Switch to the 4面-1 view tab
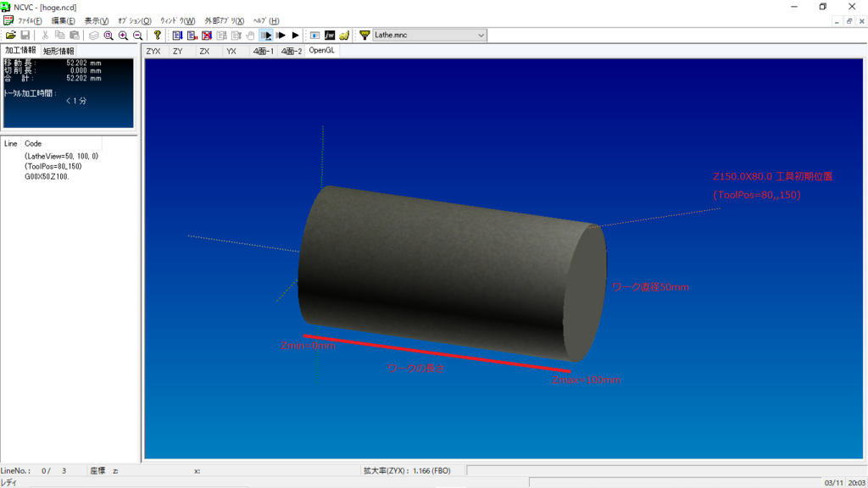This screenshot has height=488, width=868. 263,52
